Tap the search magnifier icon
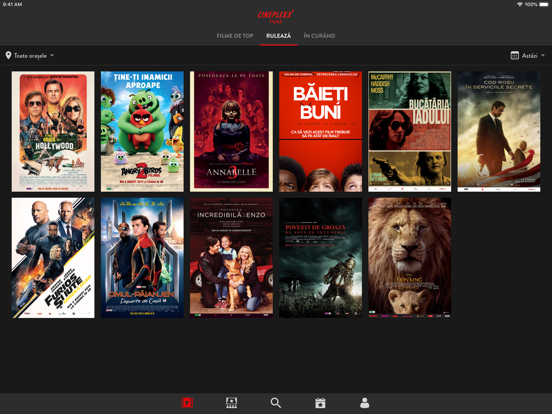This screenshot has width=552, height=414. 276,403
